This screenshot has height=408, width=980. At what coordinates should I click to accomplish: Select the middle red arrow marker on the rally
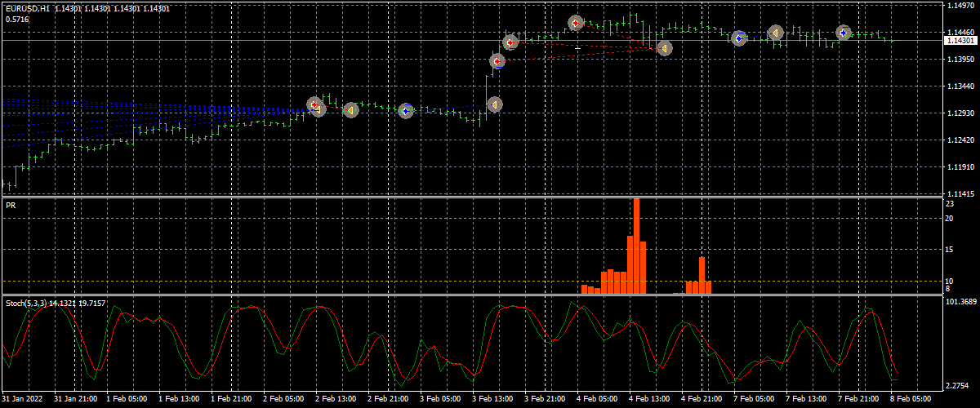[510, 42]
